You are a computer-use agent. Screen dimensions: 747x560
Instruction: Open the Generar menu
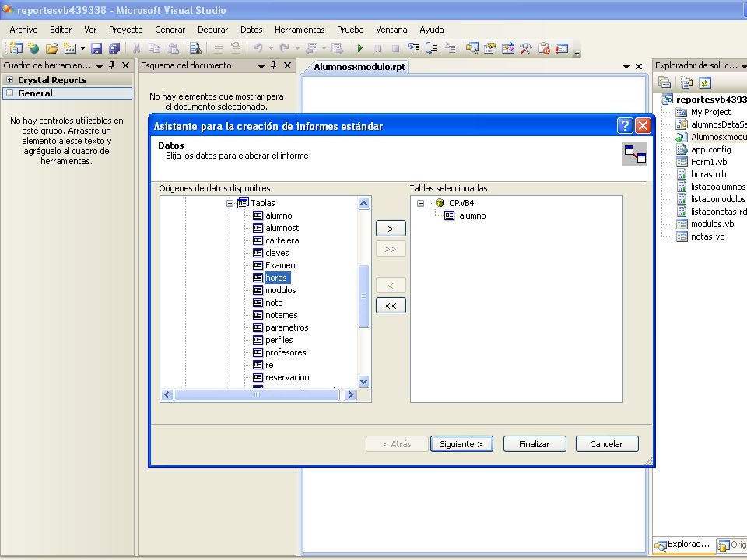(170, 30)
